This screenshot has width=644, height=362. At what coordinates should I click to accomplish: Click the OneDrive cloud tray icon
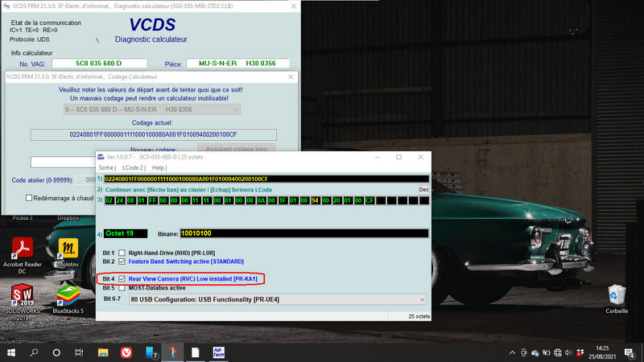click(x=535, y=352)
